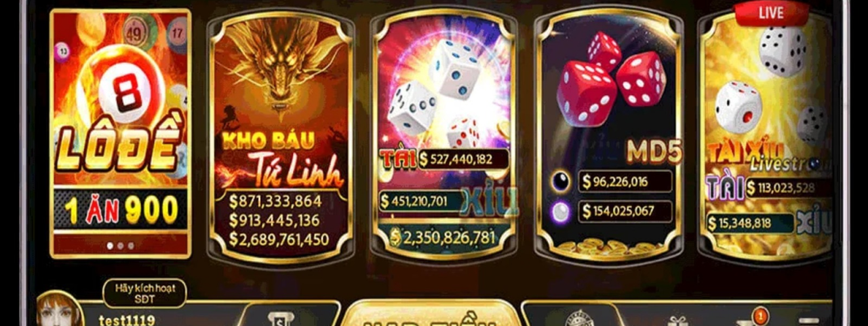This screenshot has height=326, width=868.
Task: Open the Tài Xỉu Livestream game card
Action: [768, 137]
